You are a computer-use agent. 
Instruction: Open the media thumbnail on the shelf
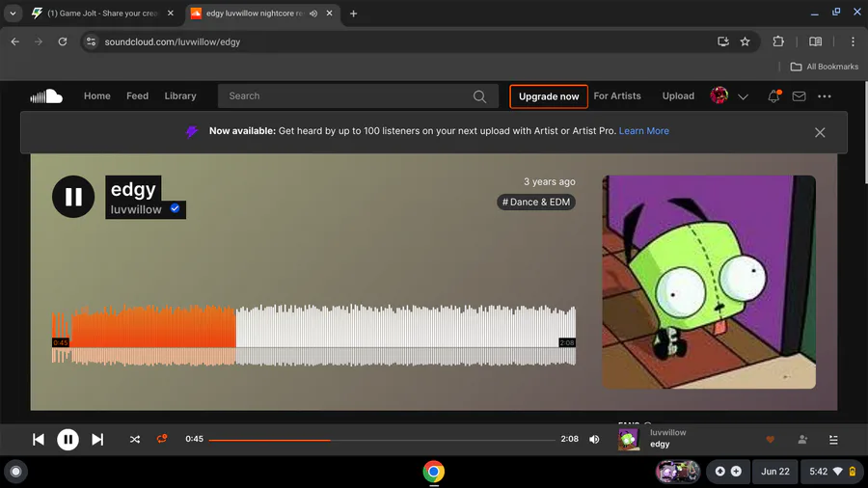coord(678,472)
